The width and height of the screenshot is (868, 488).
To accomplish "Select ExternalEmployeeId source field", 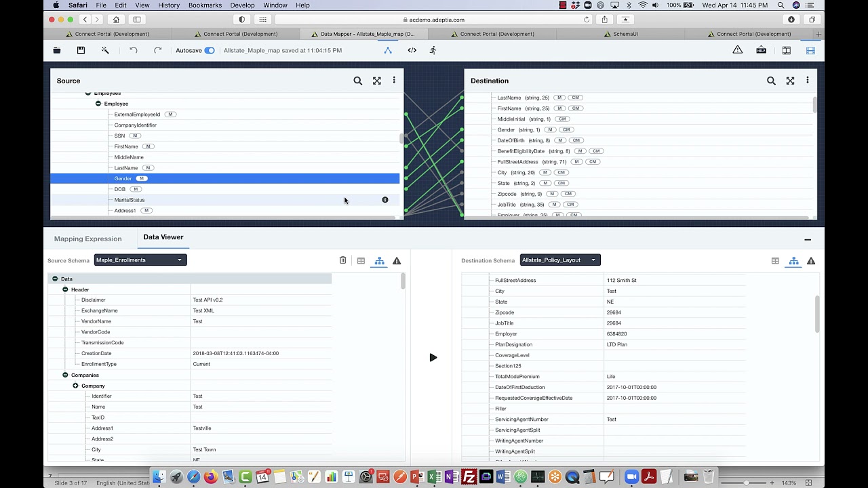I will pos(137,115).
